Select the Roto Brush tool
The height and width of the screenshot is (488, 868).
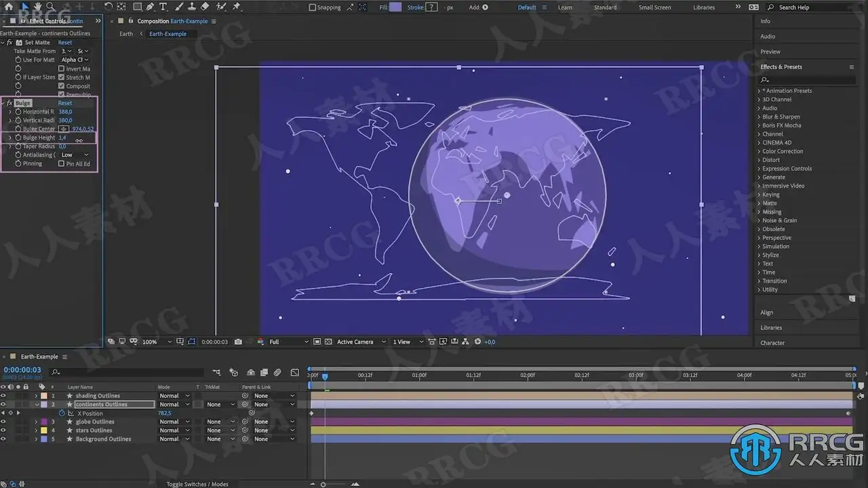pyautogui.click(x=221, y=7)
